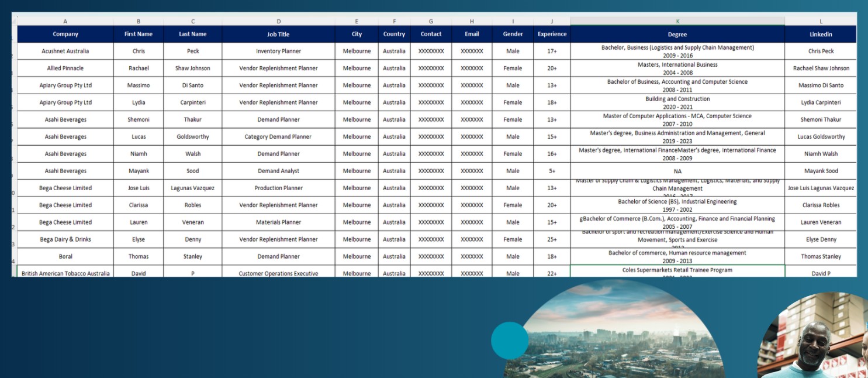Image resolution: width=868 pixels, height=378 pixels.
Task: Click the first name cell "Shemoni"
Action: coord(139,119)
